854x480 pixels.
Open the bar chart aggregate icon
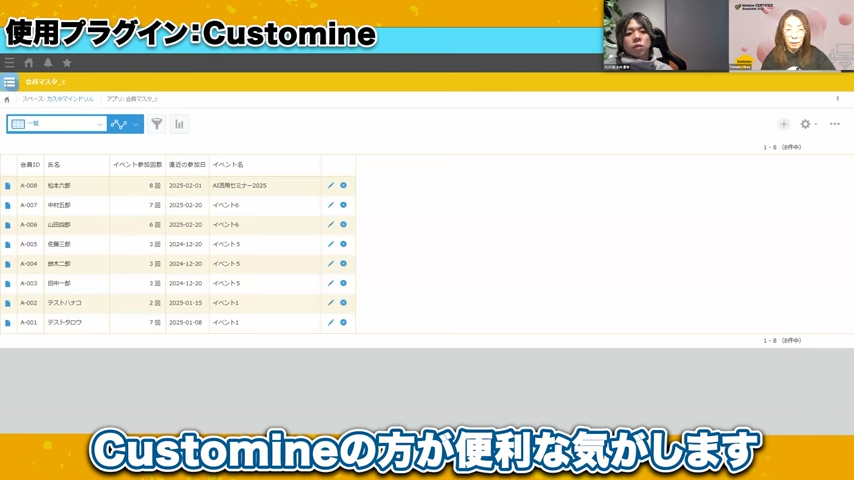click(x=179, y=124)
